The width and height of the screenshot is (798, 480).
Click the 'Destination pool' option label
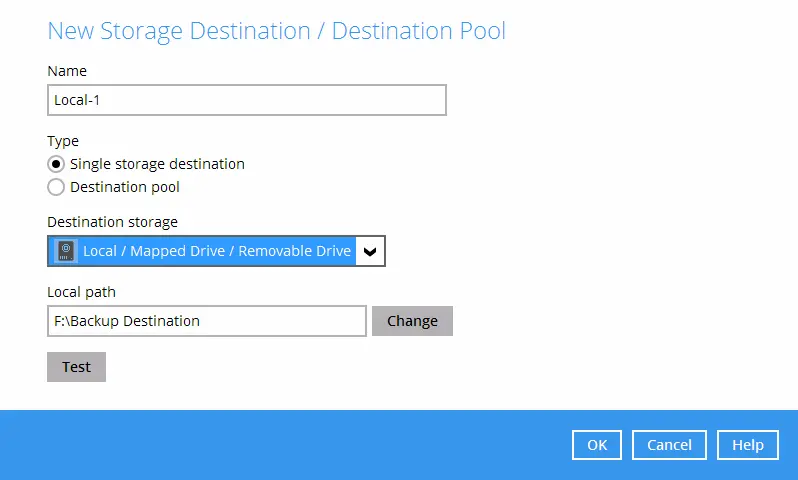coord(125,187)
